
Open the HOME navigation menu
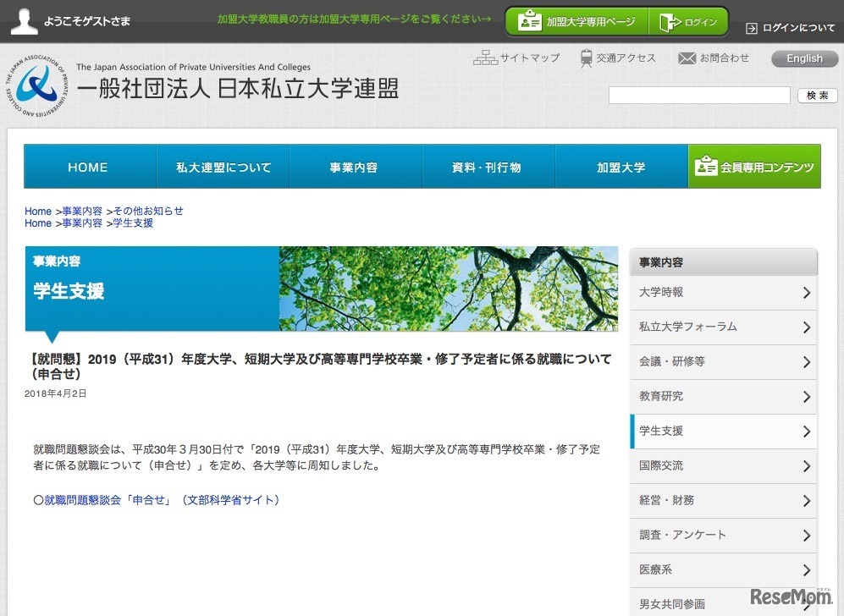[88, 167]
